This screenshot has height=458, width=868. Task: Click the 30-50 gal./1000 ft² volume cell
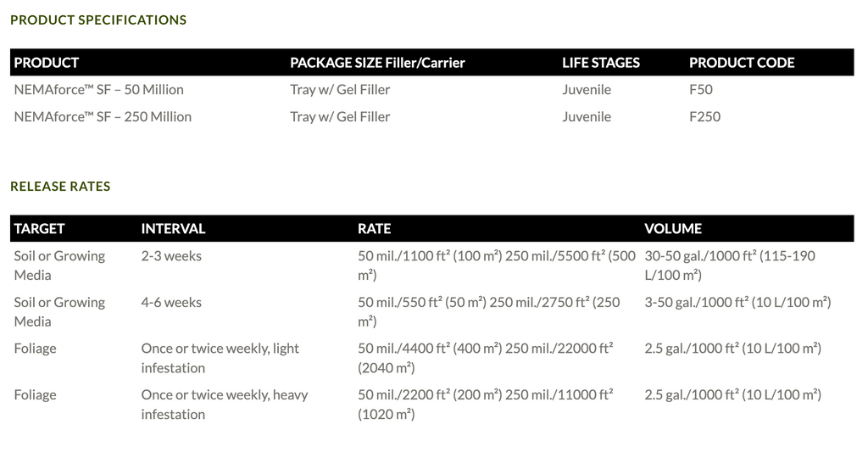[730, 265]
